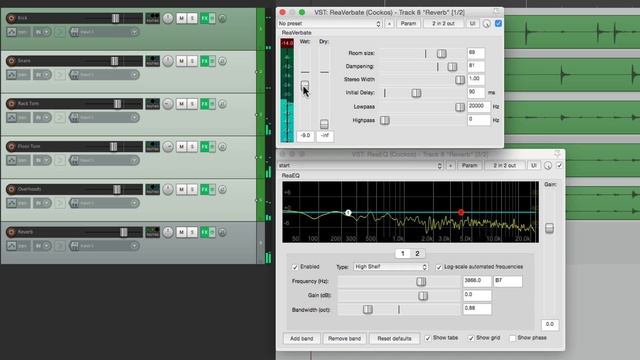Open the Reverb track input dropdown
The width and height of the screenshot is (640, 360).
coord(104,246)
